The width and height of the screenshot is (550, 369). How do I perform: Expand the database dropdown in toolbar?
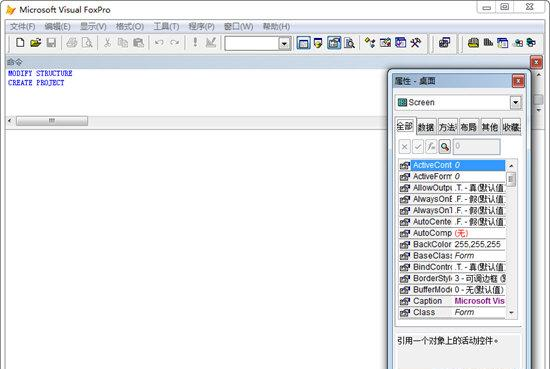pos(284,44)
